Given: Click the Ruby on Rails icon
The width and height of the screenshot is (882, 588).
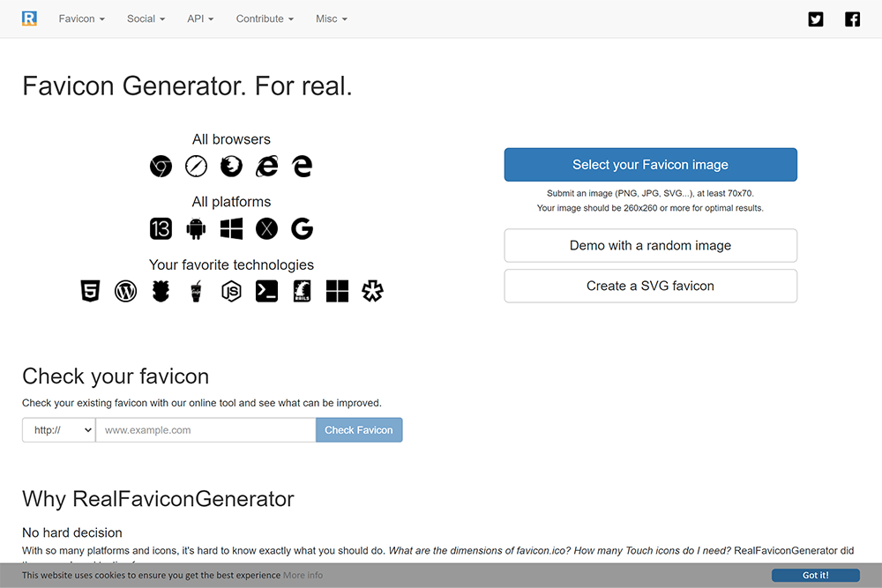Looking at the screenshot, I should 302,291.
